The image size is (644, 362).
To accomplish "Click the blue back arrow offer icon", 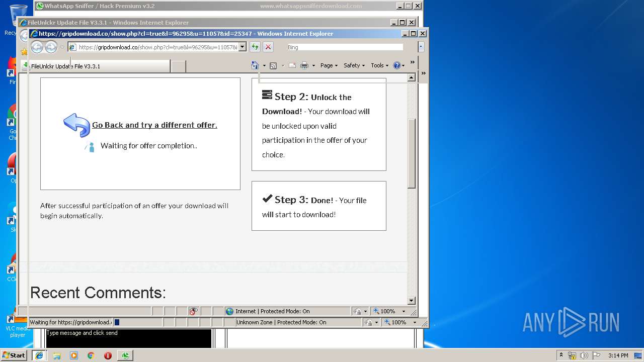I will pos(76,125).
